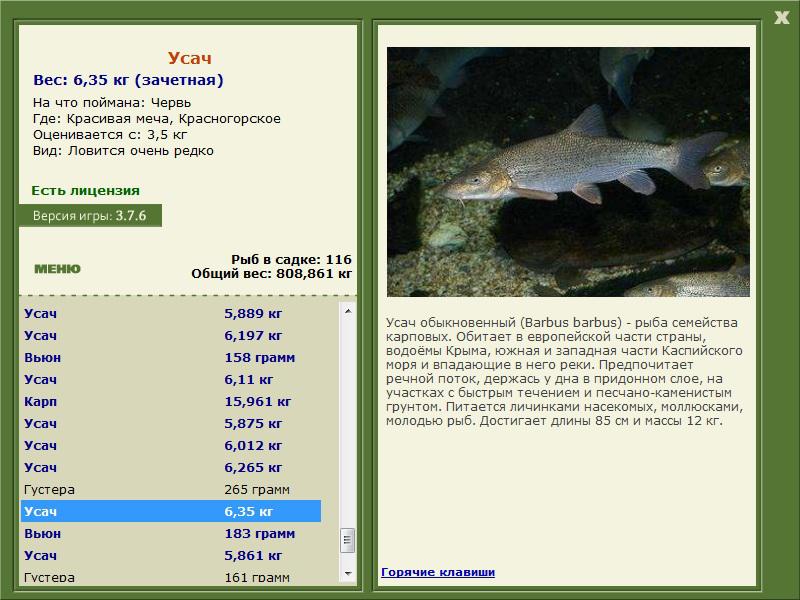Open the МЕНЮ button
Screen dimensions: 800x600
pyautogui.click(x=57, y=269)
